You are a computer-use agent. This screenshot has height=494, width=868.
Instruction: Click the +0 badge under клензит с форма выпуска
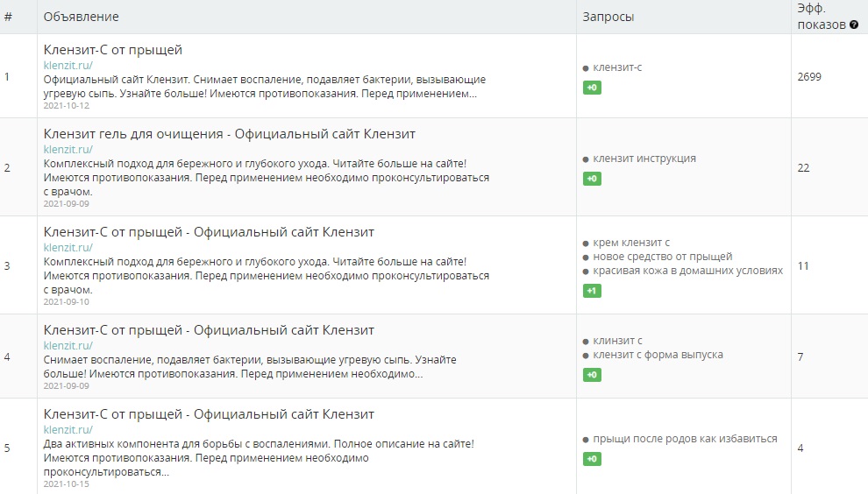click(592, 375)
